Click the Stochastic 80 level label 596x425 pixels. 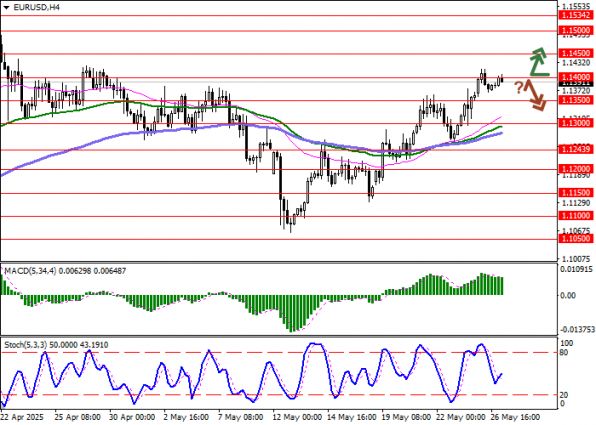(564, 353)
